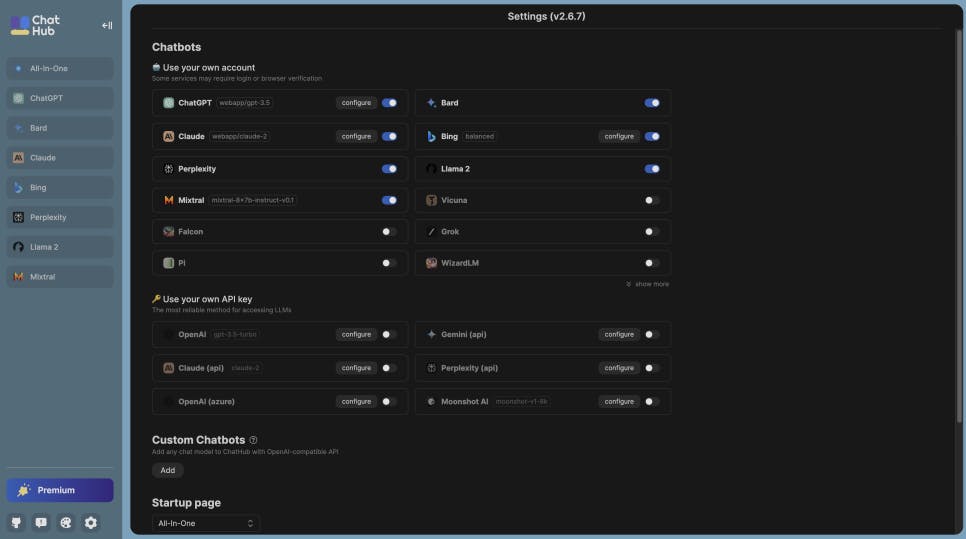Click the Grok icon
The image size is (966, 539).
tap(431, 232)
